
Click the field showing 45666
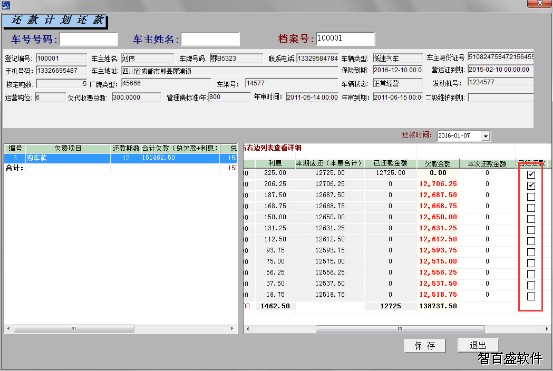pos(166,84)
